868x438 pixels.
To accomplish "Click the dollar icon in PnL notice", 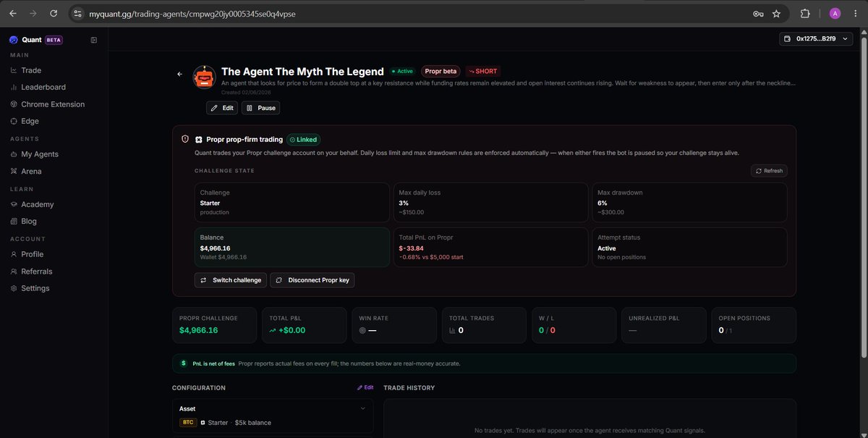I will click(x=184, y=363).
